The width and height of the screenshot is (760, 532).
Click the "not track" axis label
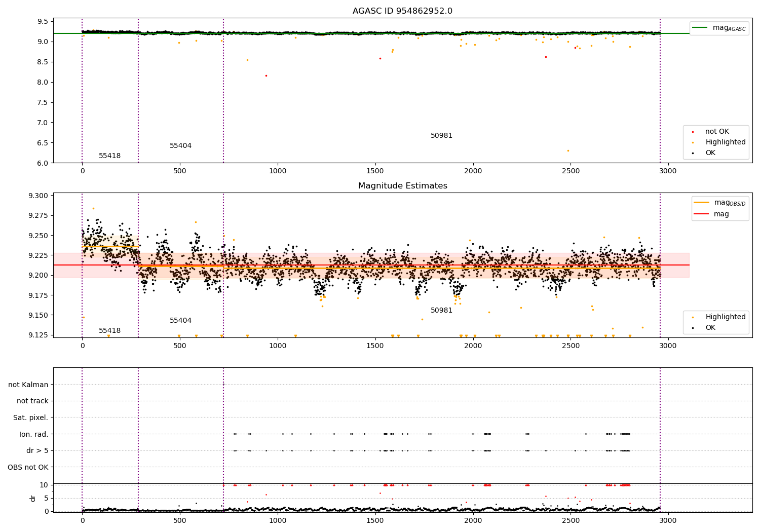(32, 401)
